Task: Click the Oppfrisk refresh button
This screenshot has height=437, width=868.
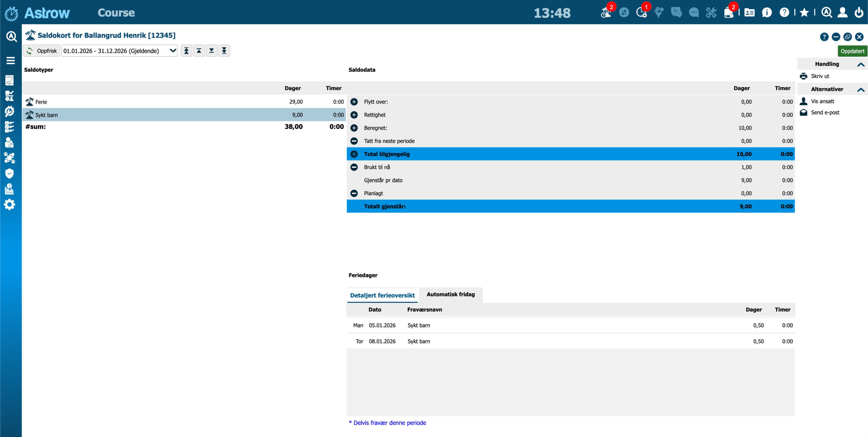Action: click(x=42, y=51)
